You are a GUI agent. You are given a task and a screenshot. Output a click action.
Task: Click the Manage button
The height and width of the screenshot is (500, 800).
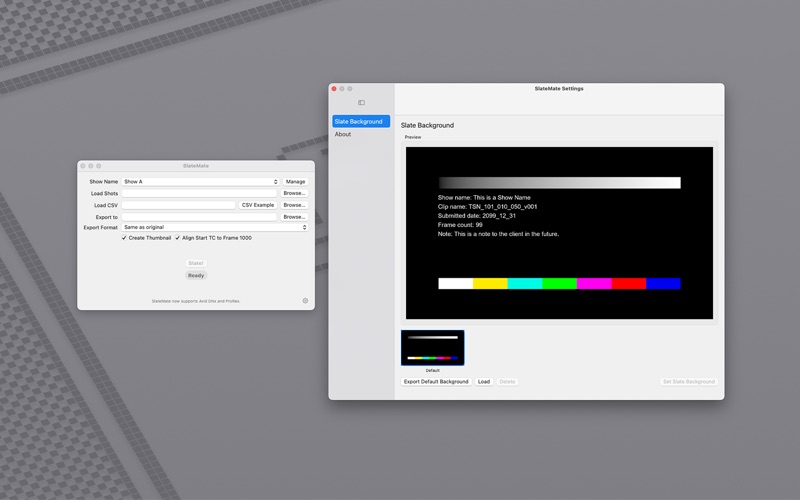tap(295, 182)
